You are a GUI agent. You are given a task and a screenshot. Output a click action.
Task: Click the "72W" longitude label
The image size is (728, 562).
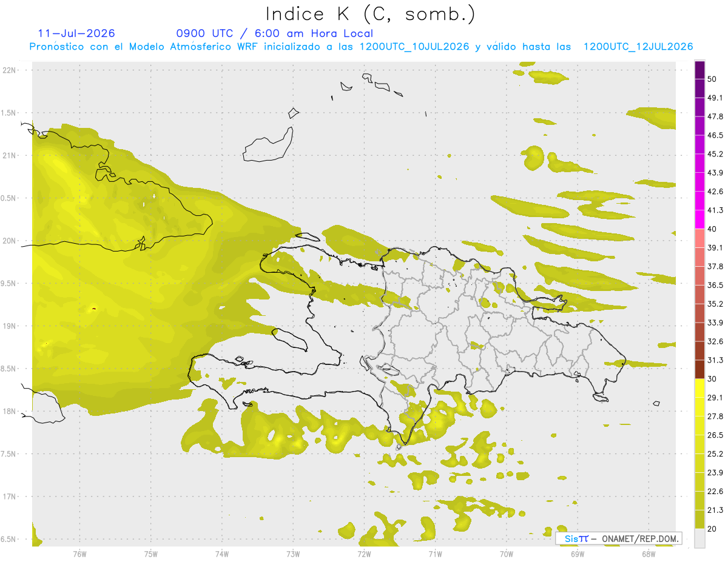(x=364, y=554)
